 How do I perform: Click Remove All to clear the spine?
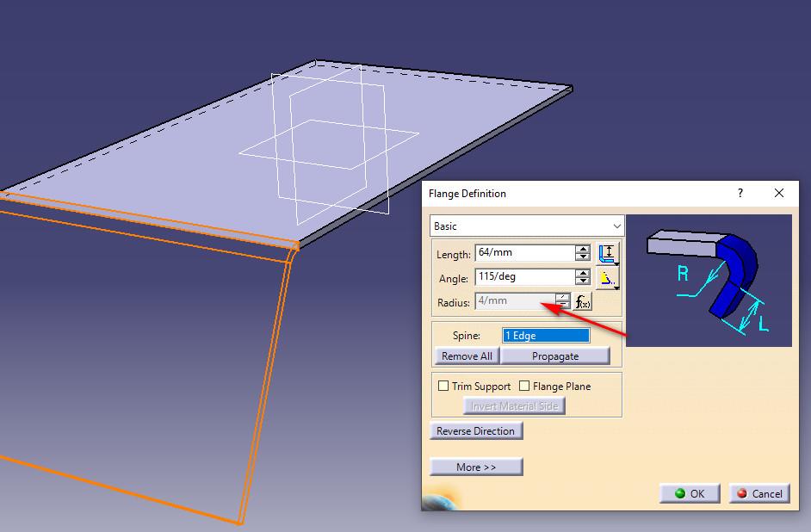click(467, 356)
